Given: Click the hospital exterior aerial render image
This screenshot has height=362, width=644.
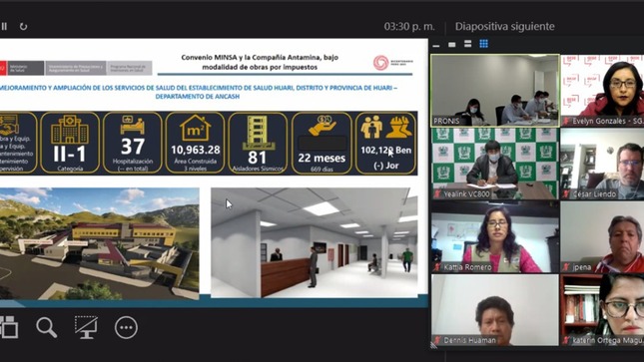Looking at the screenshot, I should point(100,243).
